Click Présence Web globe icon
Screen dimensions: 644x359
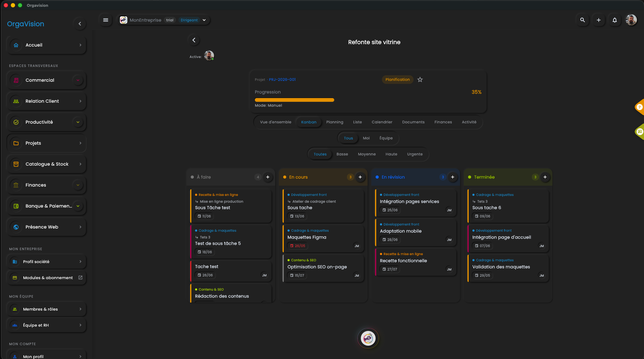tap(16, 227)
